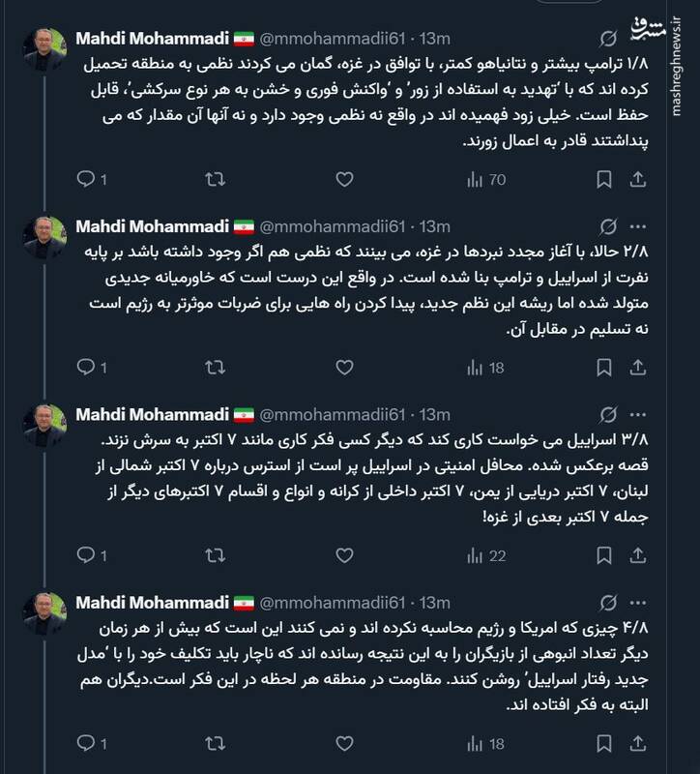This screenshot has width=700, height=774.
Task: Repost the first tweet (1/8)
Action: (x=218, y=180)
